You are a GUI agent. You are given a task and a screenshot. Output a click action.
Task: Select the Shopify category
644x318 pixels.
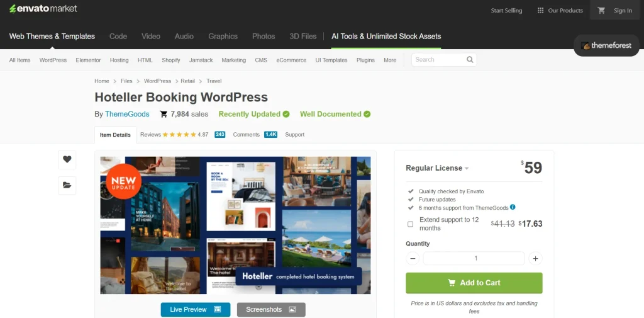tap(171, 60)
